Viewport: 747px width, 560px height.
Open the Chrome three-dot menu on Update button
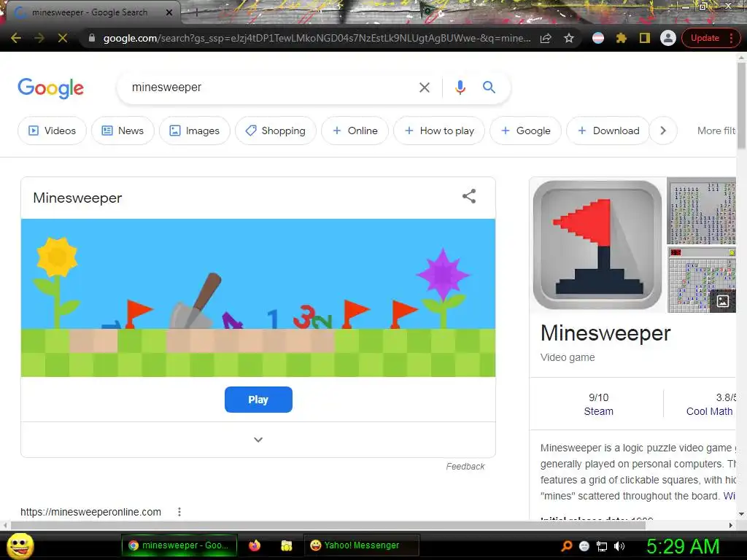pyautogui.click(x=731, y=38)
